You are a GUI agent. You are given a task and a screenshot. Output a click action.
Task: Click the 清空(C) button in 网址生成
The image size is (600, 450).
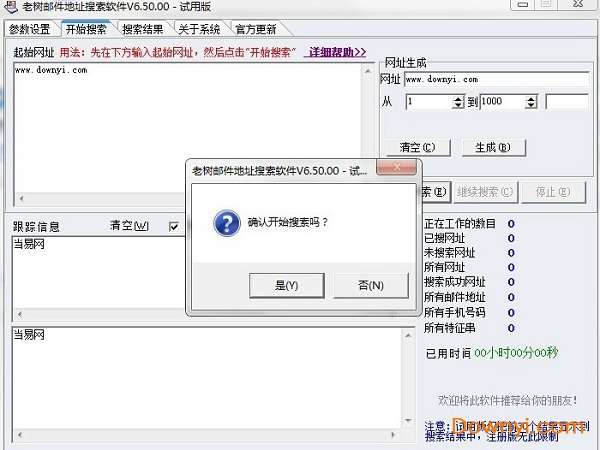[417, 147]
